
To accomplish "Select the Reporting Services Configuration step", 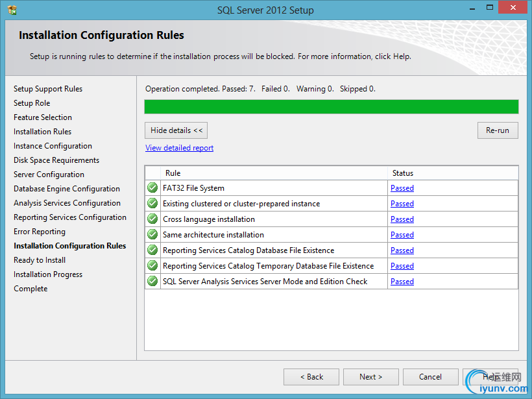I will tap(70, 217).
